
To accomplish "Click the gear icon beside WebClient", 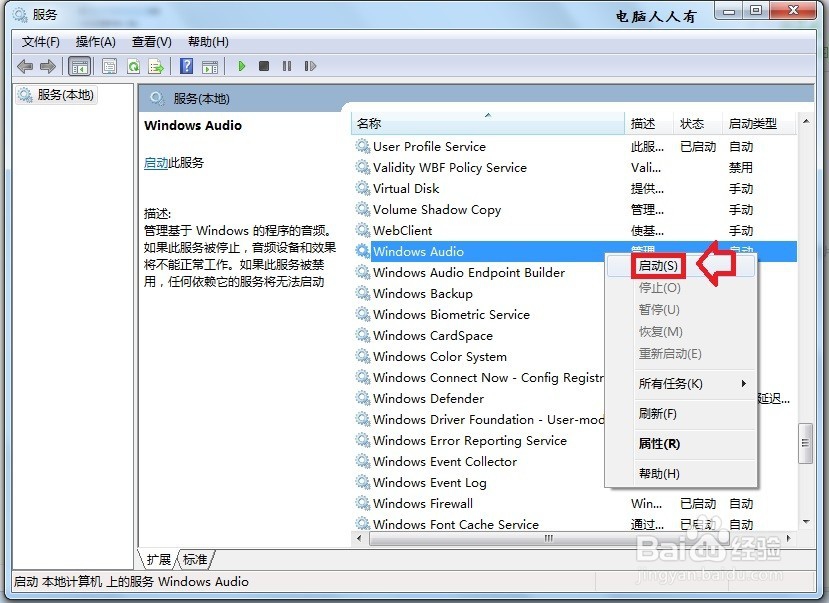I will (362, 230).
